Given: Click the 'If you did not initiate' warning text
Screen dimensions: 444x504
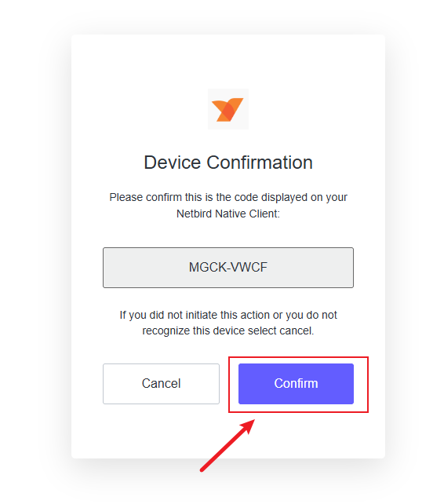Looking at the screenshot, I should click(228, 315).
